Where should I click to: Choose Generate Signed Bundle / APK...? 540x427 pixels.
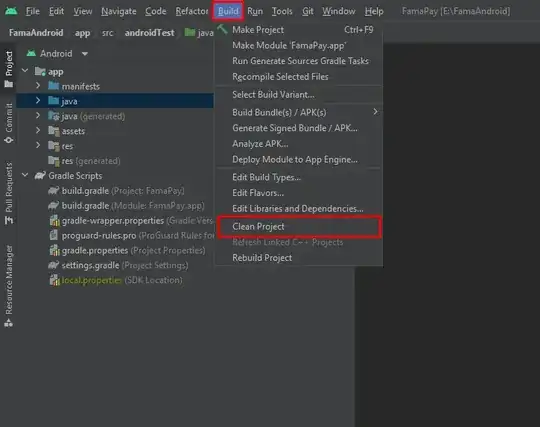[299, 128]
